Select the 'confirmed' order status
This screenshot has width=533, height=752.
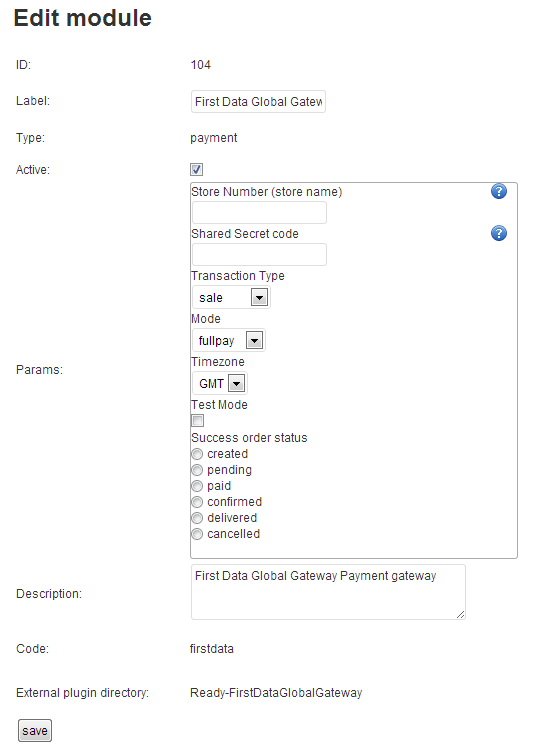[x=197, y=502]
